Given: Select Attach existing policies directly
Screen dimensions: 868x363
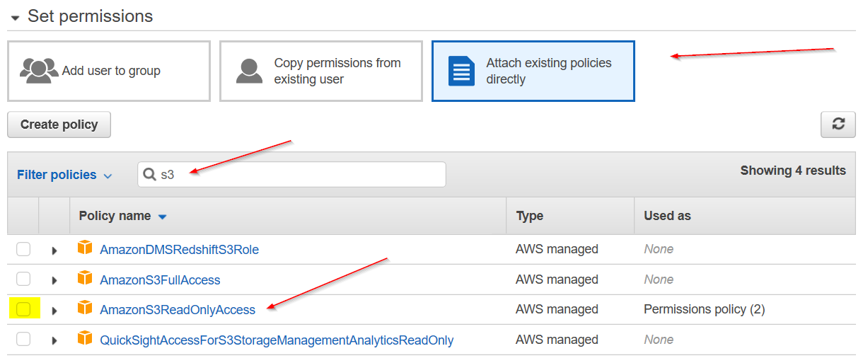Looking at the screenshot, I should (533, 71).
